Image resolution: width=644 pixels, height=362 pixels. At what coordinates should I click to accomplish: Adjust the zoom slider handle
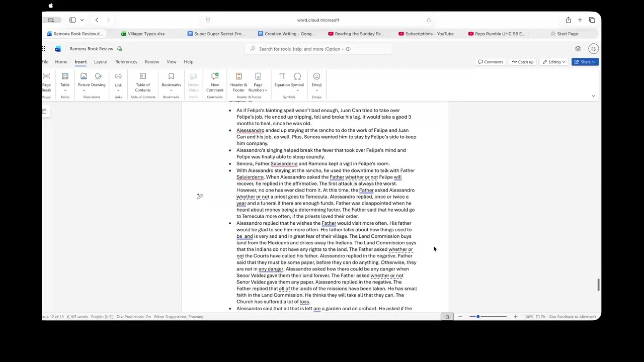(478, 317)
